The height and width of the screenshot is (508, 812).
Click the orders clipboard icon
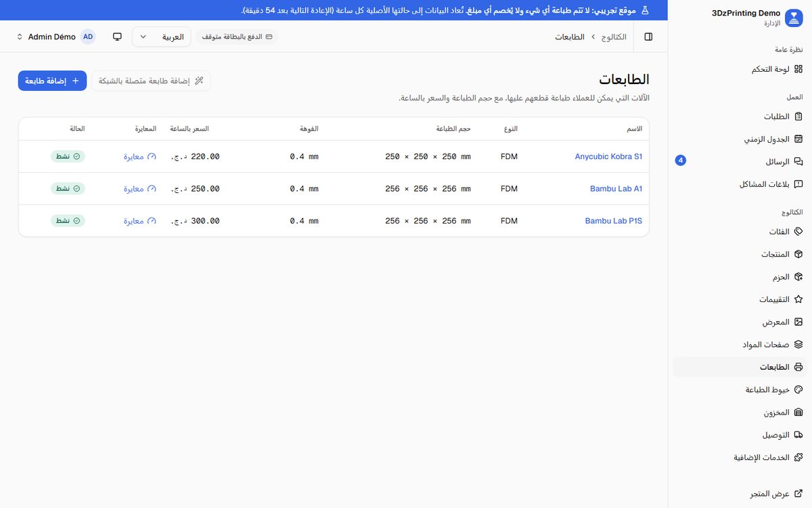[x=798, y=117]
